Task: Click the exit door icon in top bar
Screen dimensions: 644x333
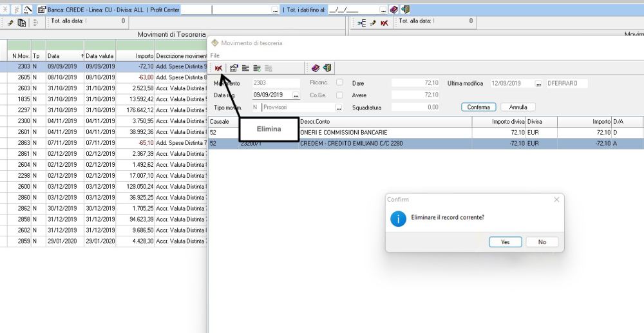Action: [x=404, y=10]
